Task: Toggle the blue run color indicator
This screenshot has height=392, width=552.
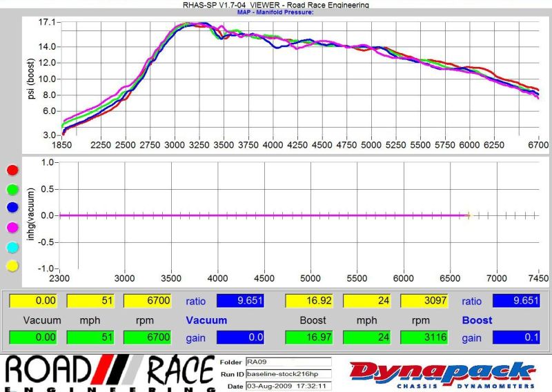Action: click(12, 208)
